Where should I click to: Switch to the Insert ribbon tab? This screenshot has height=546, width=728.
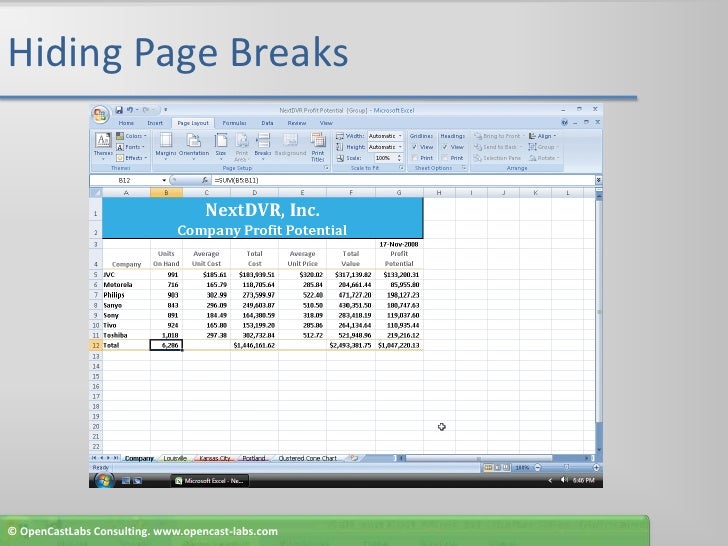tap(155, 123)
